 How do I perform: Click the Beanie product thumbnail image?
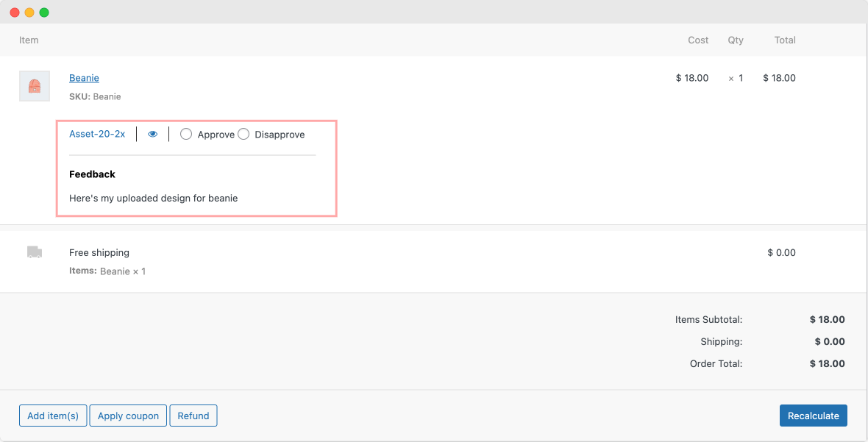(x=34, y=85)
